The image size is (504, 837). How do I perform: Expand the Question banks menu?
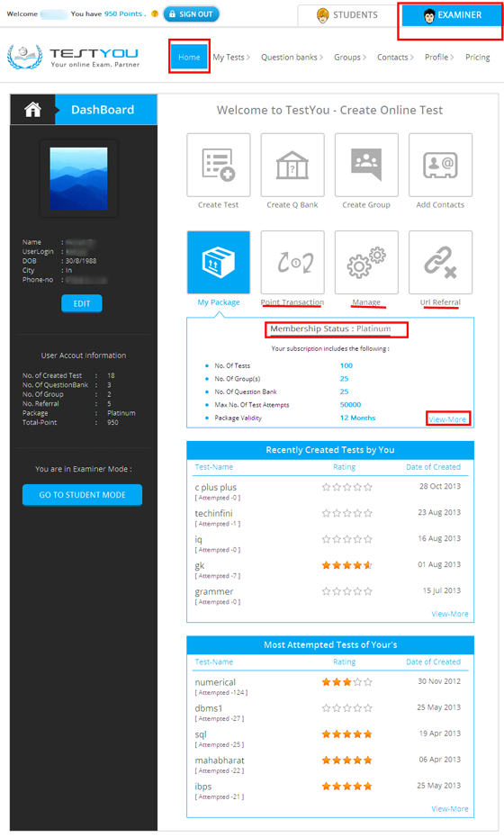tap(292, 57)
